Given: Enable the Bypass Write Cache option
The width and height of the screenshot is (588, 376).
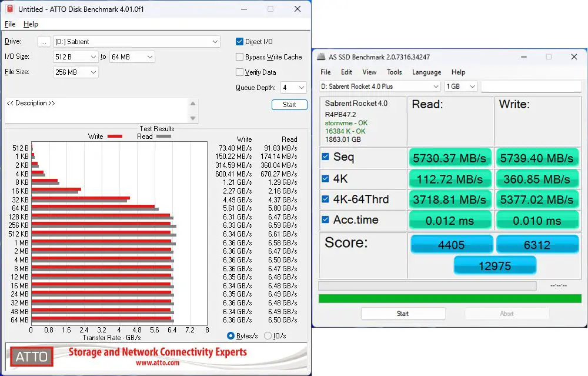Looking at the screenshot, I should [239, 56].
